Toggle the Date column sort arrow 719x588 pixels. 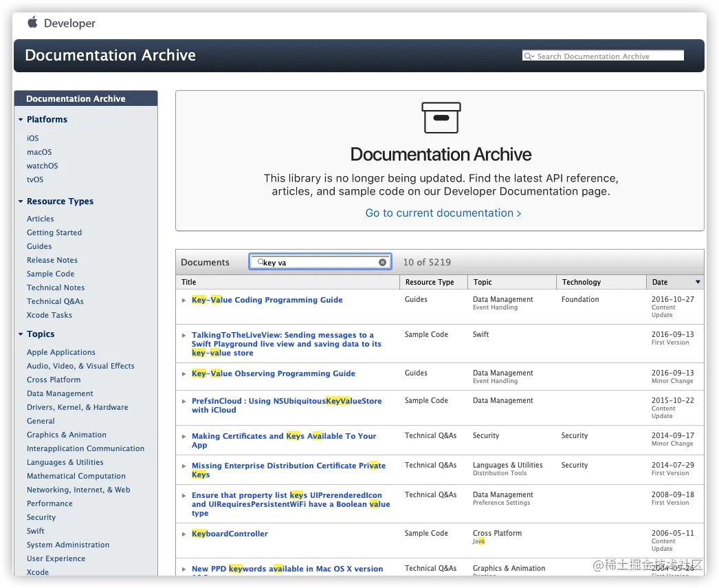698,282
